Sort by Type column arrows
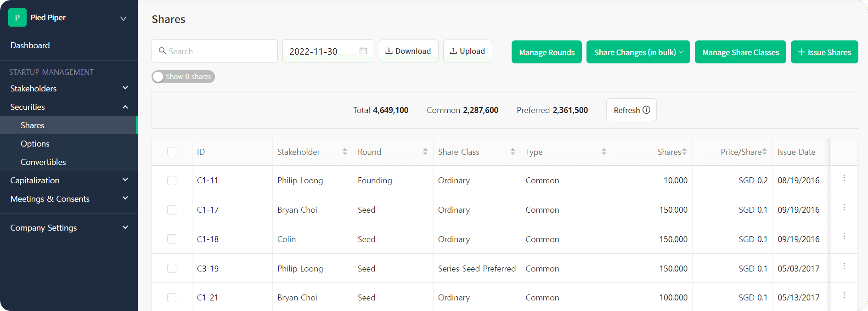This screenshot has width=868, height=311. point(604,152)
